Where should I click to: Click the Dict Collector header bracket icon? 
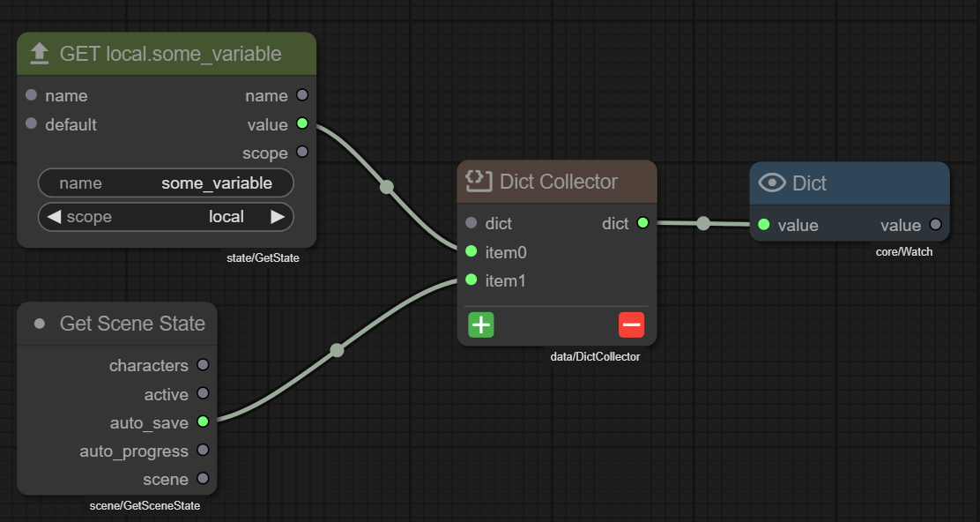pos(478,182)
